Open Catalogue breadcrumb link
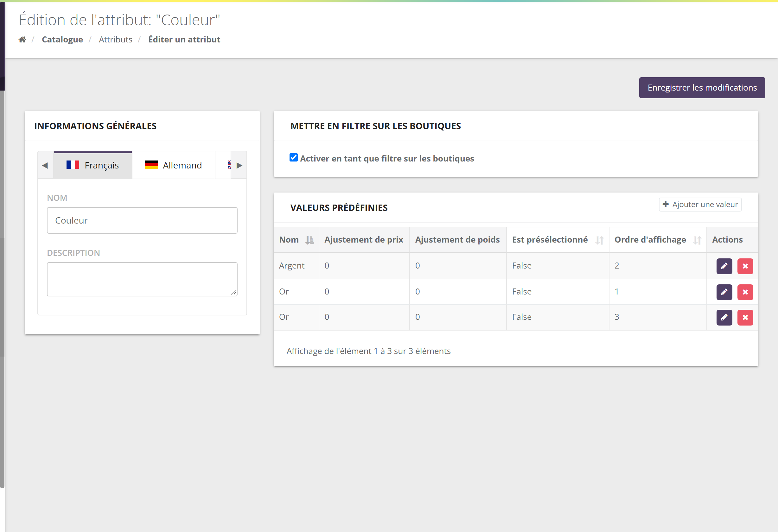Viewport: 778px width, 532px height. (62, 40)
